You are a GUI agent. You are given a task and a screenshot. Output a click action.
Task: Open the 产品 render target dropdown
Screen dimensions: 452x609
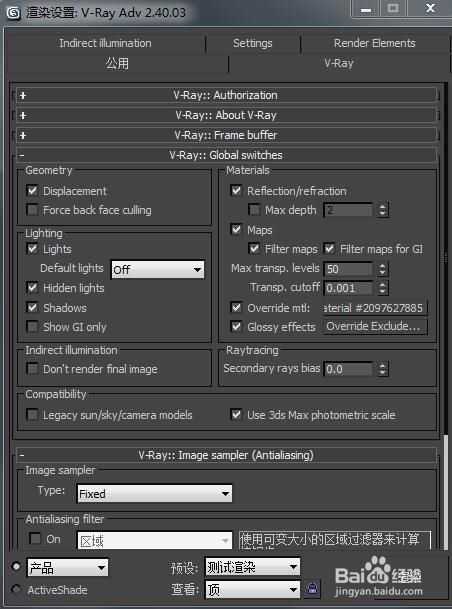pos(67,568)
